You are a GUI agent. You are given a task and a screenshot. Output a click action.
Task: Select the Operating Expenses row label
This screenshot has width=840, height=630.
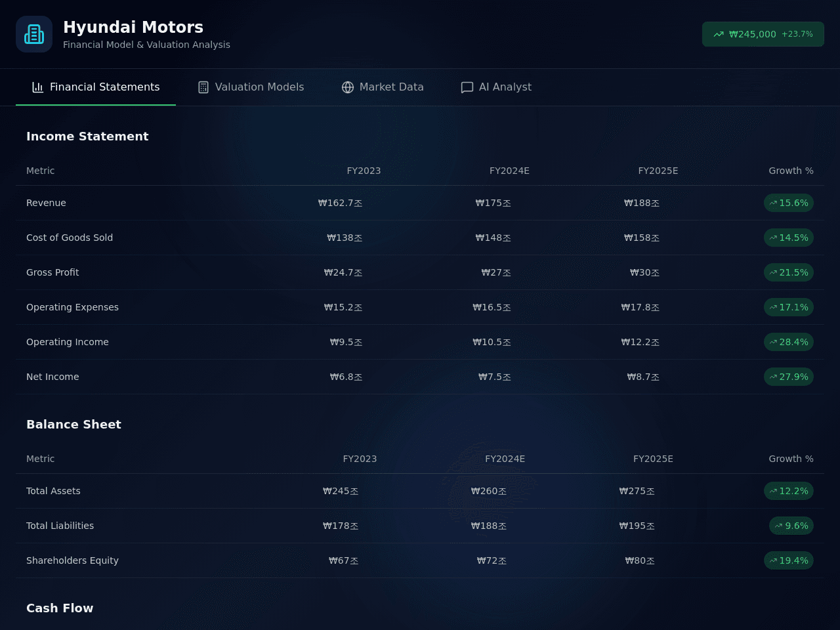click(72, 307)
